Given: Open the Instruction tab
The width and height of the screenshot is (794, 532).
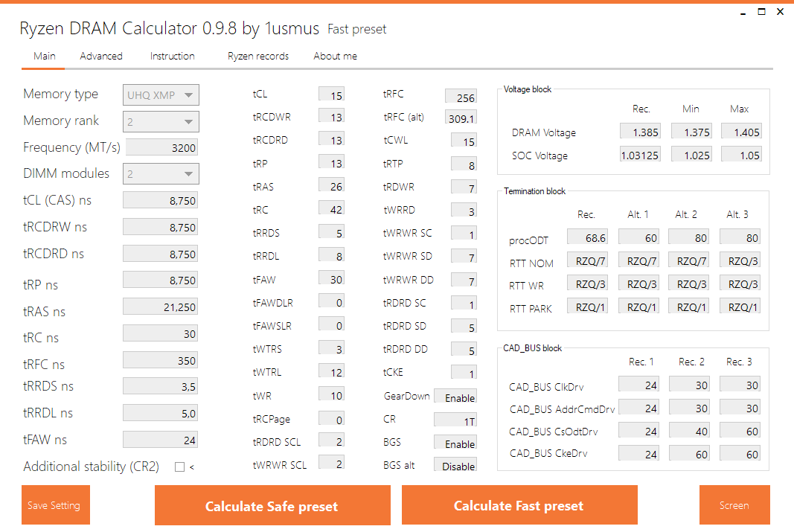Looking at the screenshot, I should click(x=172, y=56).
